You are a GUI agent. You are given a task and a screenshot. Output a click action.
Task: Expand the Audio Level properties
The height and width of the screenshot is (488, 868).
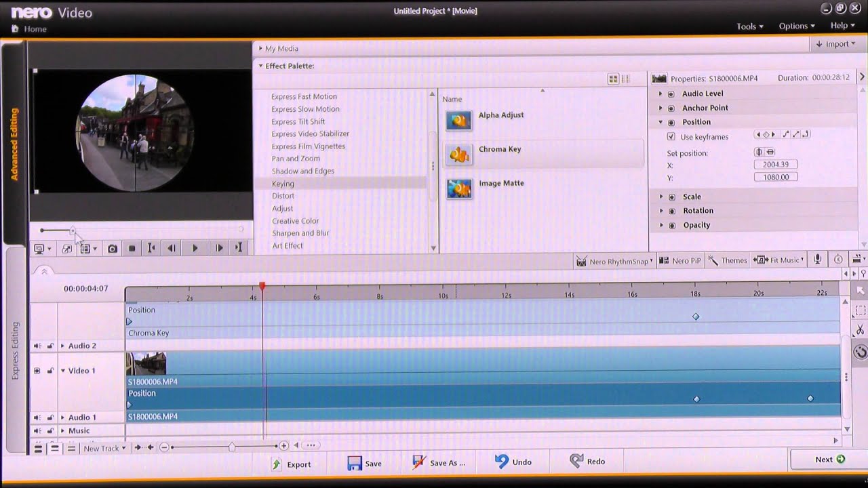point(660,94)
